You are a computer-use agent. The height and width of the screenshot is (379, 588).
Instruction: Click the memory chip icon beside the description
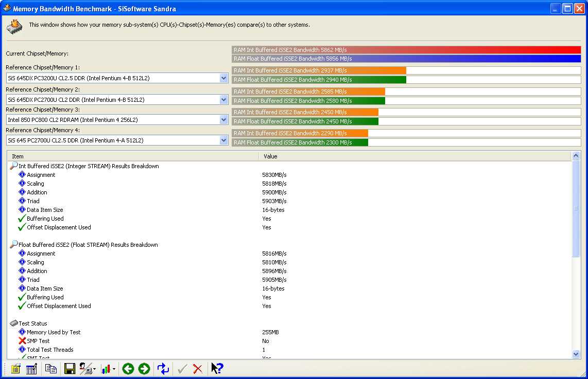14,27
